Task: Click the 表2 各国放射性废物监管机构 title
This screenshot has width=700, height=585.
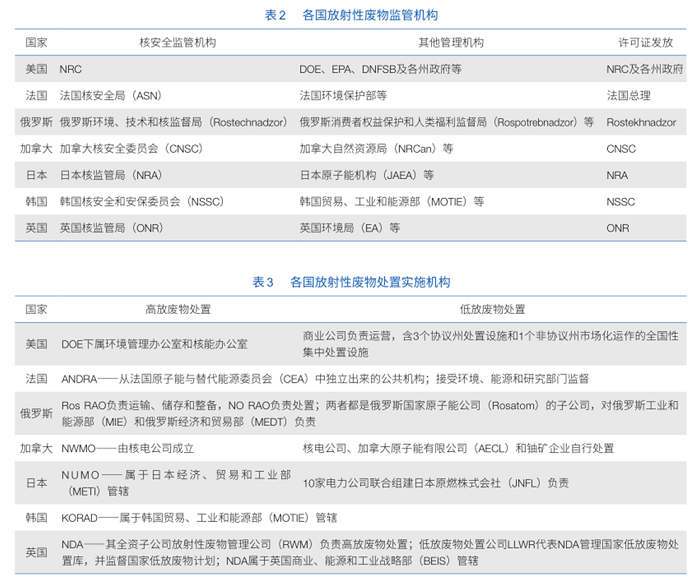Action: tap(350, 16)
